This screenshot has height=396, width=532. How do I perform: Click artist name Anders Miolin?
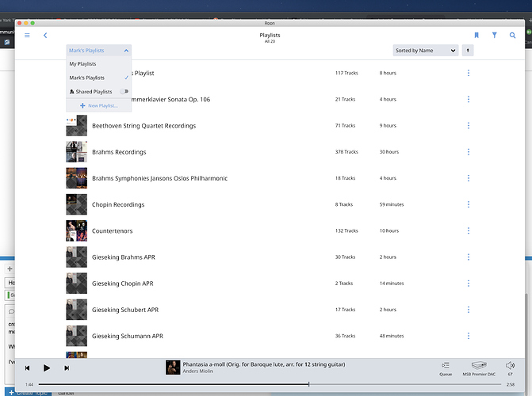pos(197,371)
